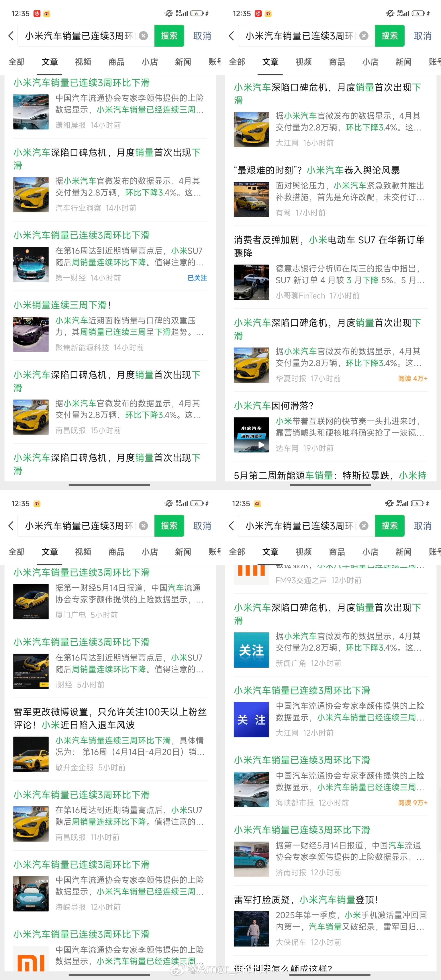441x980 pixels.
Task: Clear the search text in the bottom-right screenshot
Action: [x=364, y=526]
